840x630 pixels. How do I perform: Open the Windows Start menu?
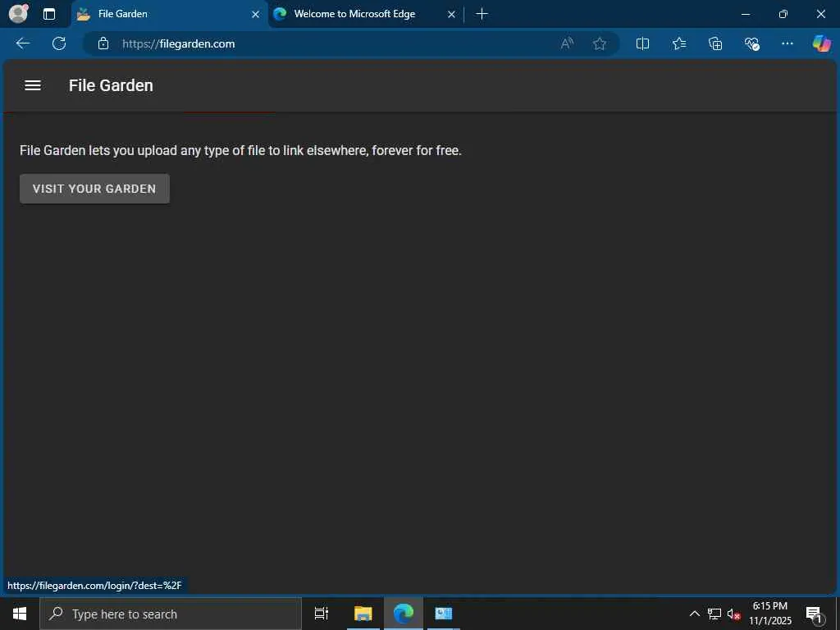click(20, 614)
